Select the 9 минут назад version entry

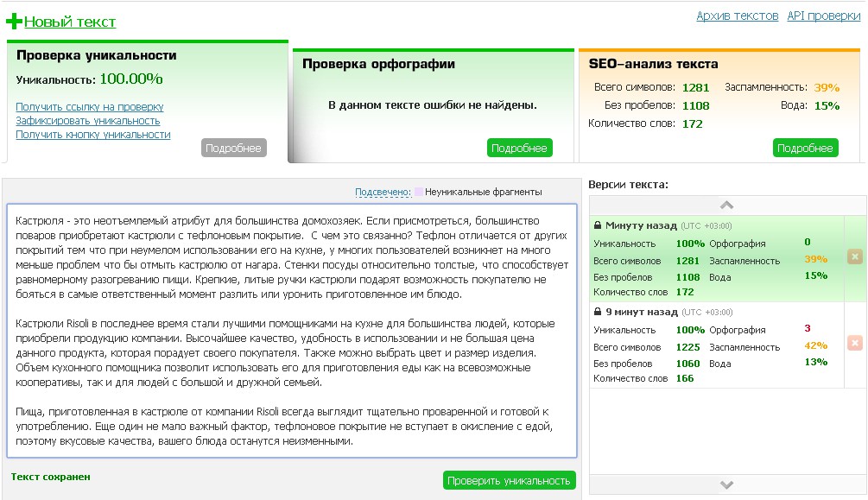click(717, 345)
